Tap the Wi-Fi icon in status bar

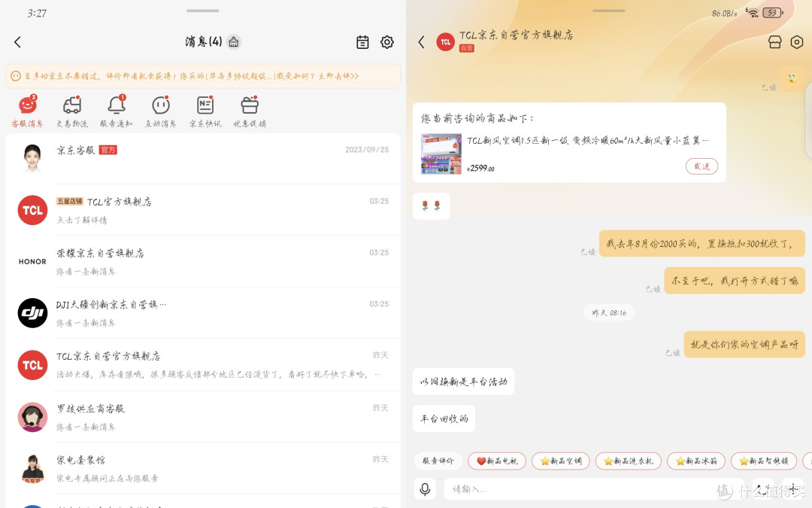(752, 13)
